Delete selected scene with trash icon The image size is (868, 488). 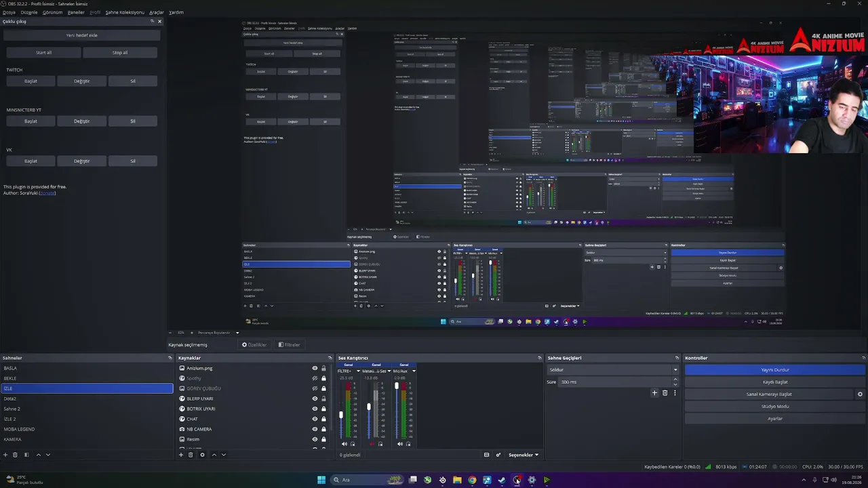click(15, 455)
